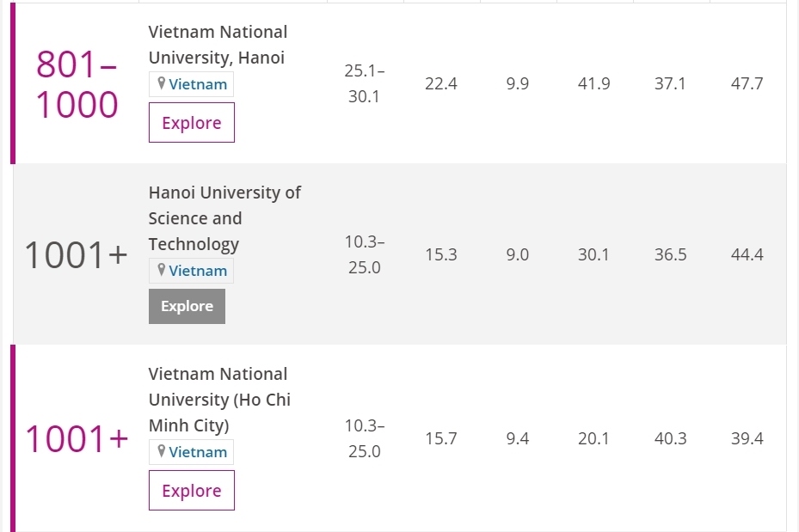Click the location pin icon in the Ho Chi Minh City row
Screen dimensions: 799x532
161,452
